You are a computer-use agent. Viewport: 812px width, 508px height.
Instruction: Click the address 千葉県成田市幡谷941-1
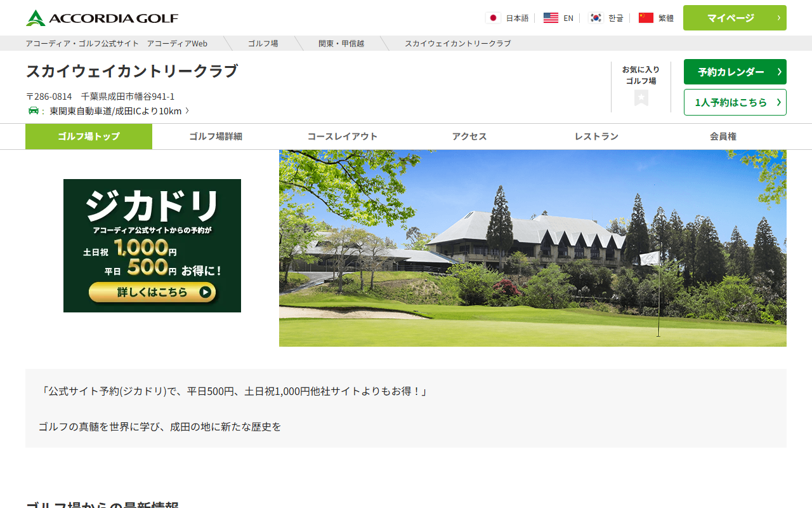tap(128, 97)
